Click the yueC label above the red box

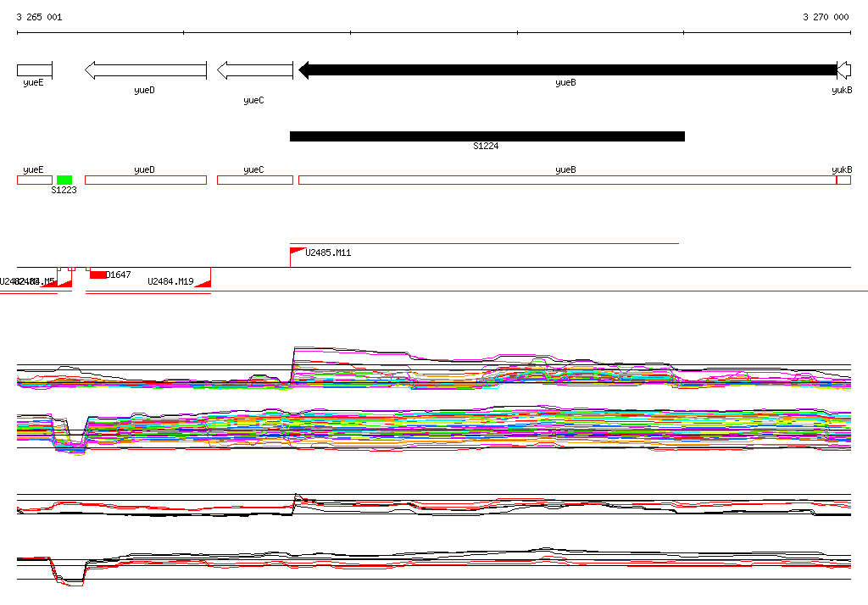coord(253,170)
